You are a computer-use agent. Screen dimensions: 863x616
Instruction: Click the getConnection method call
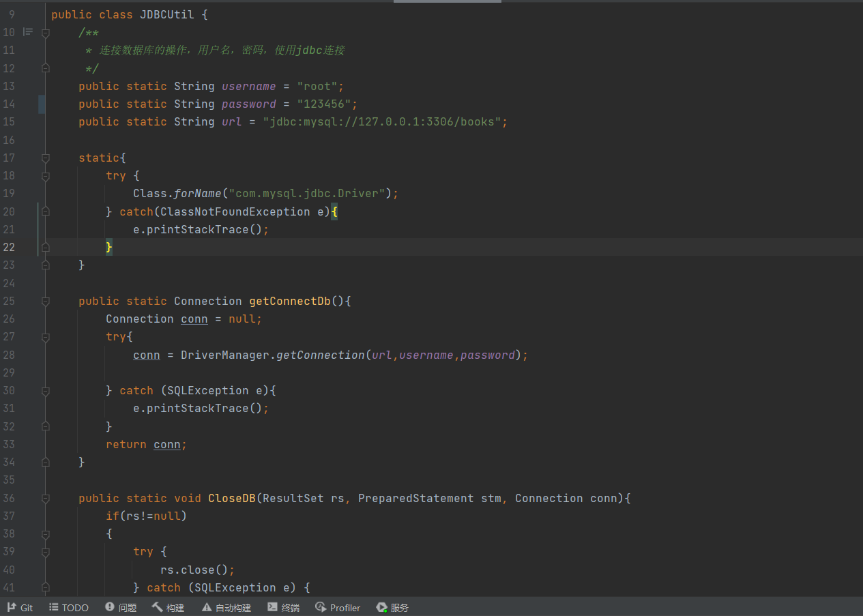[321, 355]
